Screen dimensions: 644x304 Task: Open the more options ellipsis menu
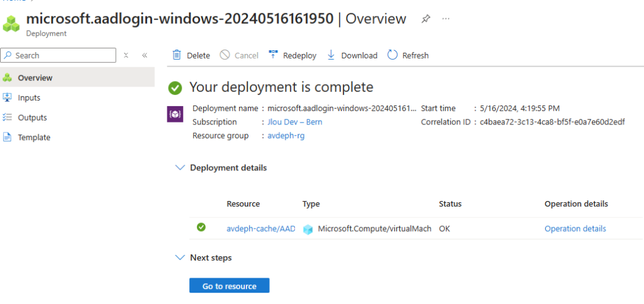(x=446, y=19)
